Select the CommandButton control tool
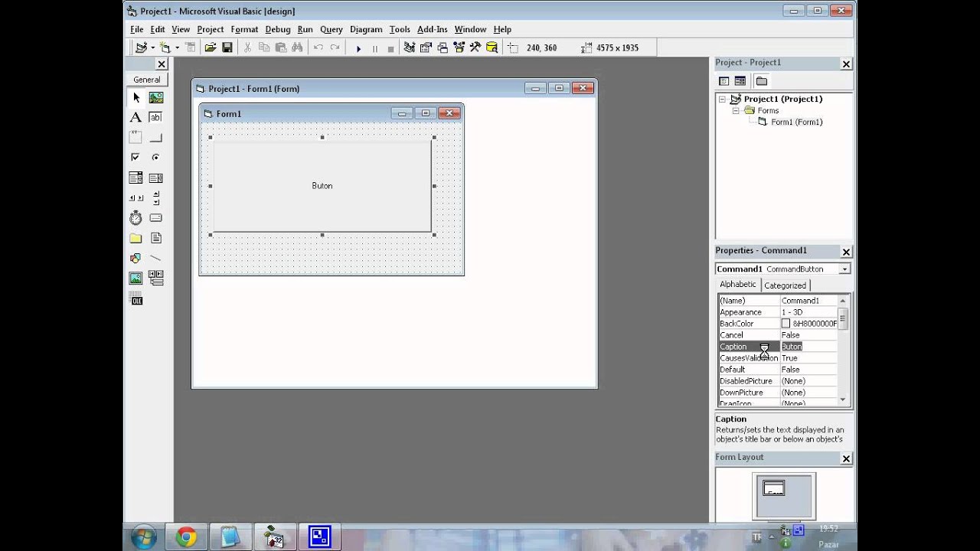The width and height of the screenshot is (980, 551). (x=156, y=138)
